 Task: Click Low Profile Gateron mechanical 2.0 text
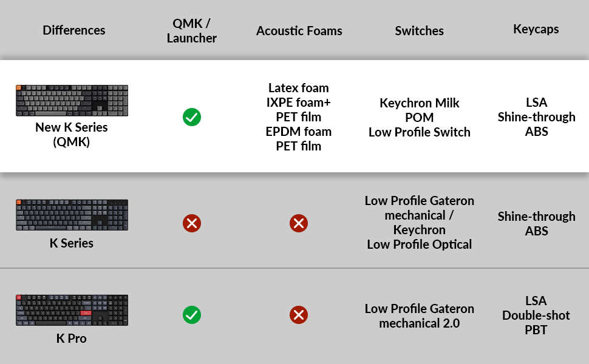pos(419,316)
